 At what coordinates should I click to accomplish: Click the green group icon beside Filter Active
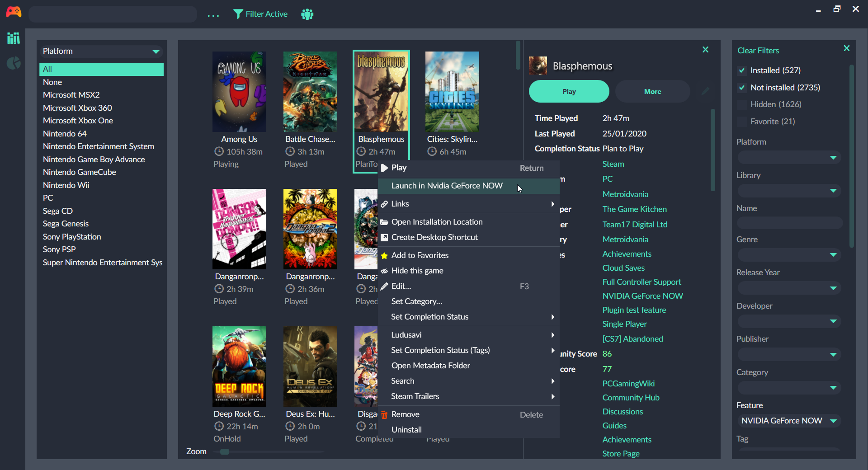coord(307,14)
